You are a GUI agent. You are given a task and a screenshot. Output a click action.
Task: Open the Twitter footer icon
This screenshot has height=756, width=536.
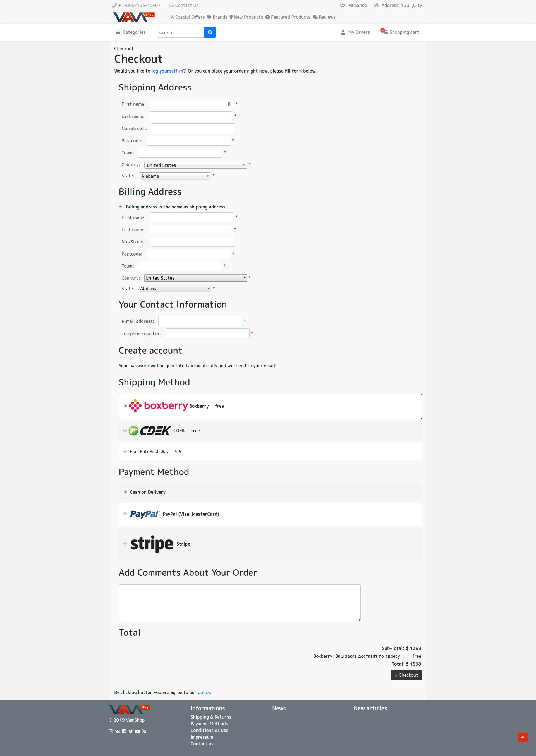131,731
